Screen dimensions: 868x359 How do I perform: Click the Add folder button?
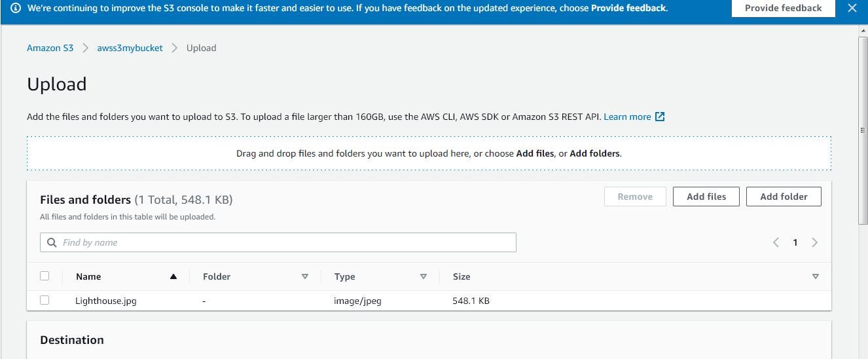784,197
